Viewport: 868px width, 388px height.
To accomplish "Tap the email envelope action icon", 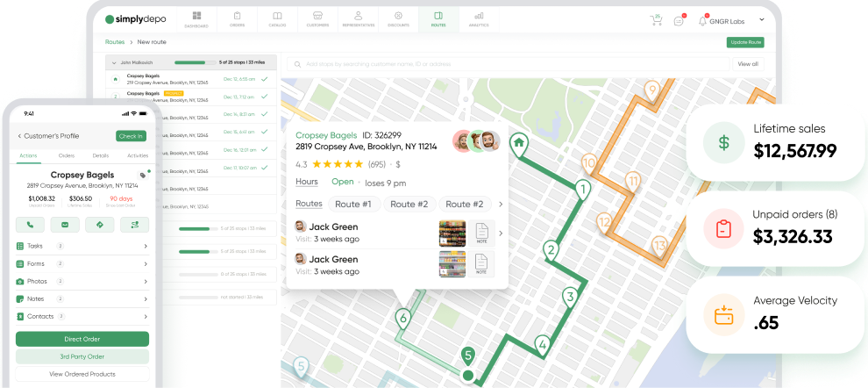I will (66, 225).
